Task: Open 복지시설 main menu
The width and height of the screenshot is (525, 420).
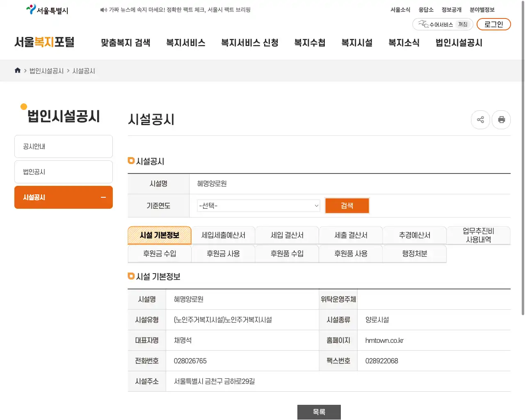Action: pos(357,43)
